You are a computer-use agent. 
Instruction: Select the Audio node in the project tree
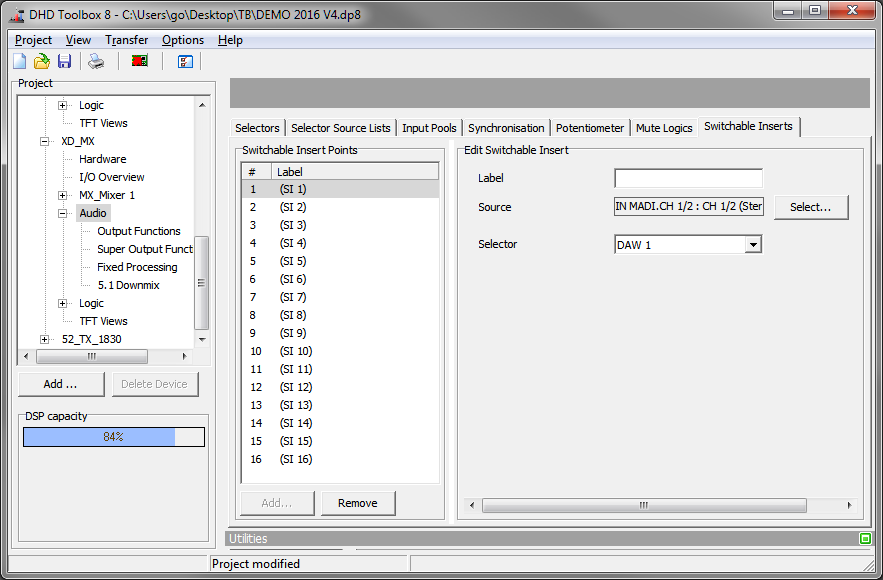point(92,213)
